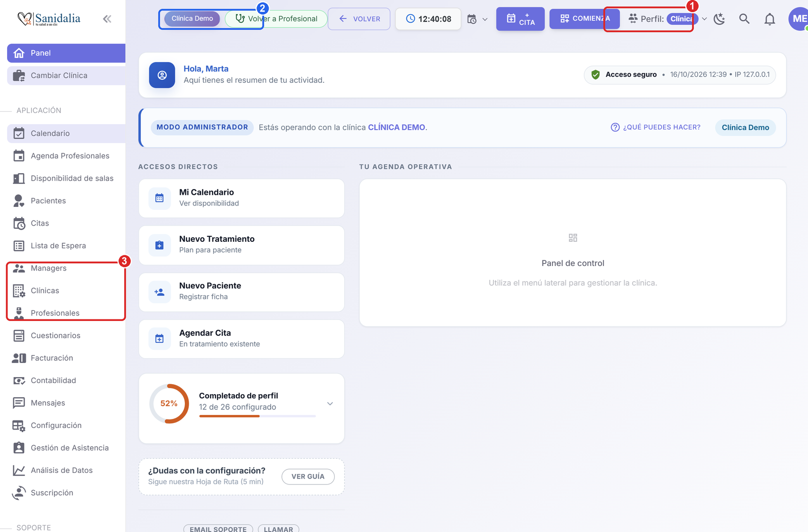Viewport: 808px width, 532px height.
Task: Open Agenda Profesionales in sidebar
Action: click(66, 156)
